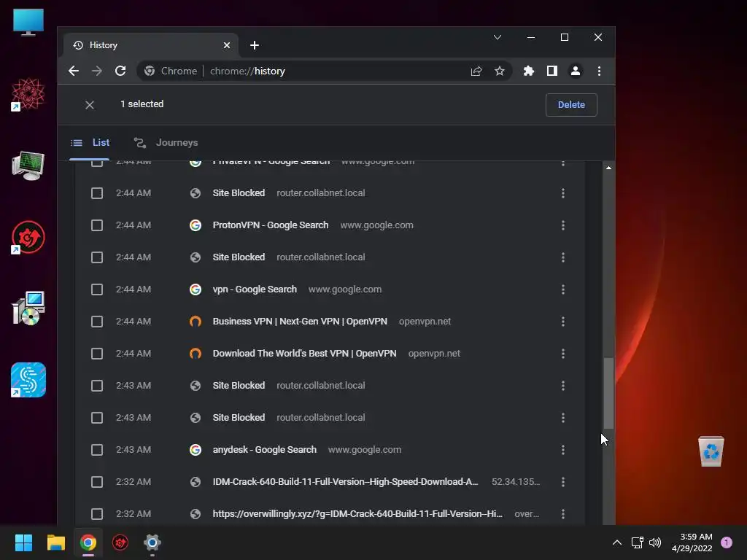Delete the selected history entry

571,105
